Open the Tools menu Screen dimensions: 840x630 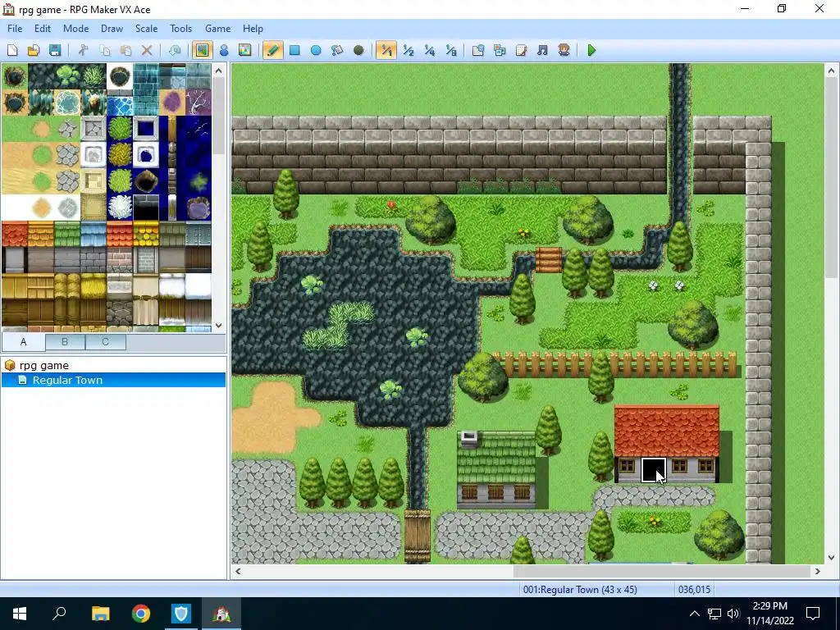coord(181,29)
